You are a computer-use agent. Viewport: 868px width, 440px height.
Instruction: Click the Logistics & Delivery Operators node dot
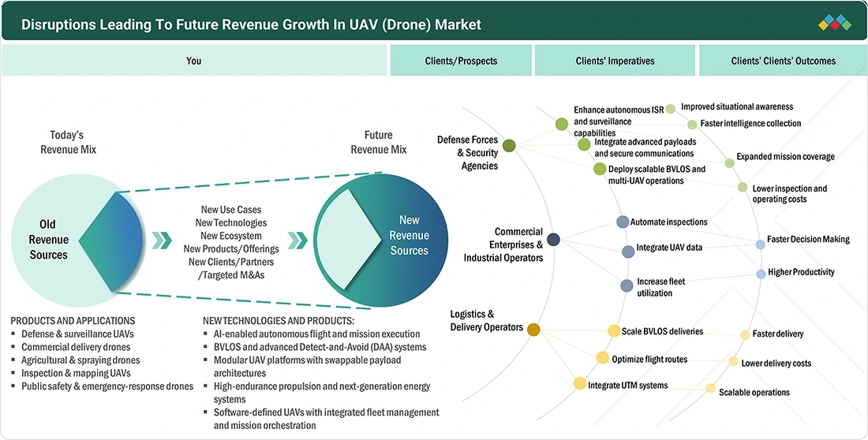(x=533, y=330)
